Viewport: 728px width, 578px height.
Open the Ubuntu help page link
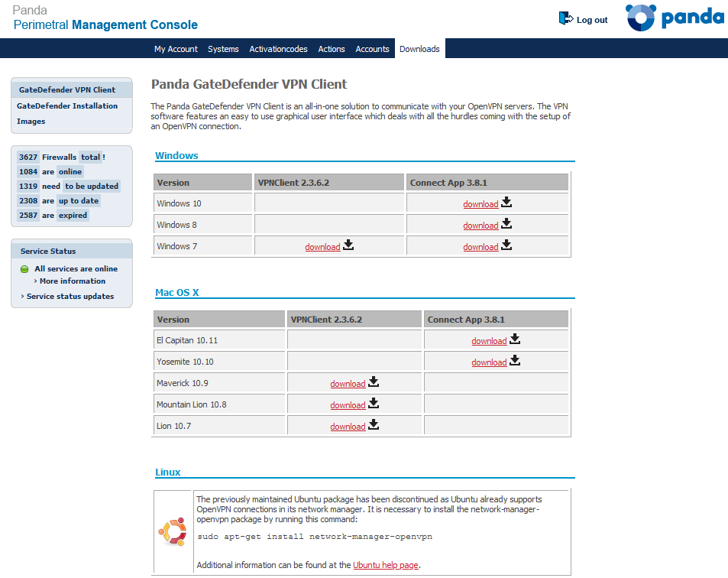[385, 565]
